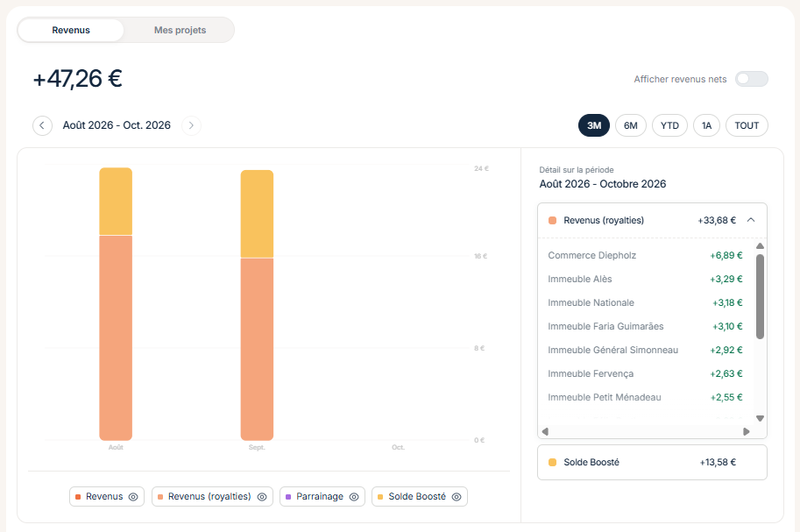Click the August Solde Boosté yellow bar segment
Screen dimensions: 800x532
tap(116, 202)
